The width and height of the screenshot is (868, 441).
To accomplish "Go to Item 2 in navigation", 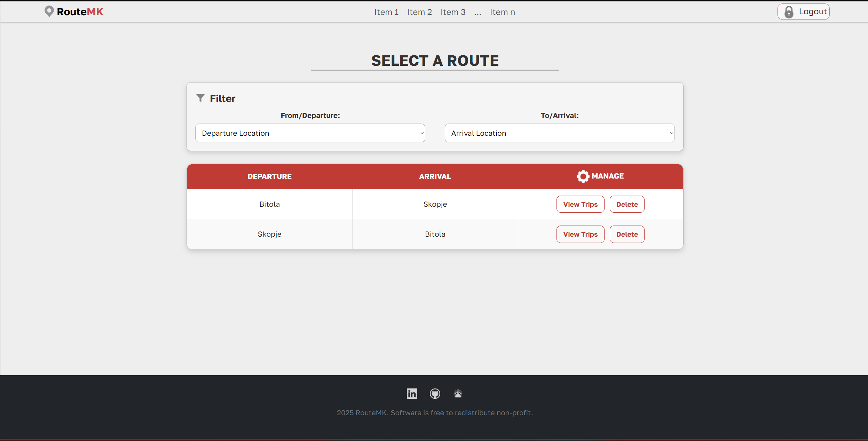I will 419,12.
